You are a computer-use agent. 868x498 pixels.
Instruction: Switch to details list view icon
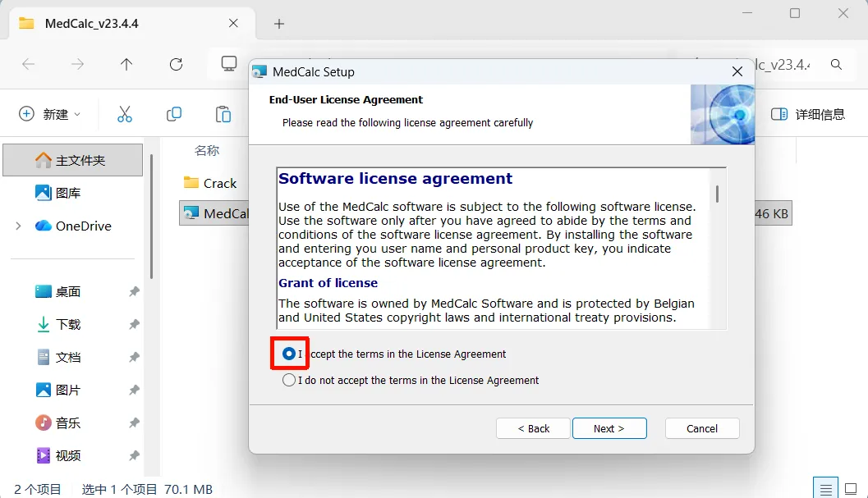pos(825,489)
